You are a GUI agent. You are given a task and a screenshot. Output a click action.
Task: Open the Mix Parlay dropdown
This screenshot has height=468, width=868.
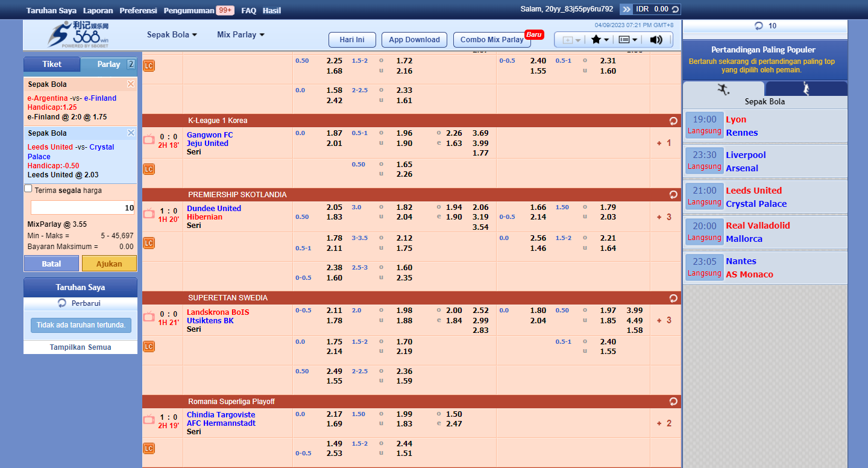point(241,35)
